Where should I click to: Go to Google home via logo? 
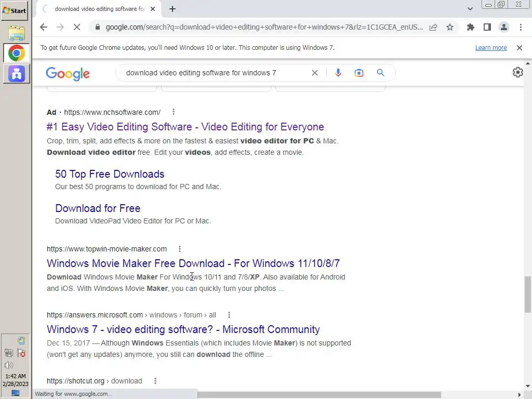68,73
